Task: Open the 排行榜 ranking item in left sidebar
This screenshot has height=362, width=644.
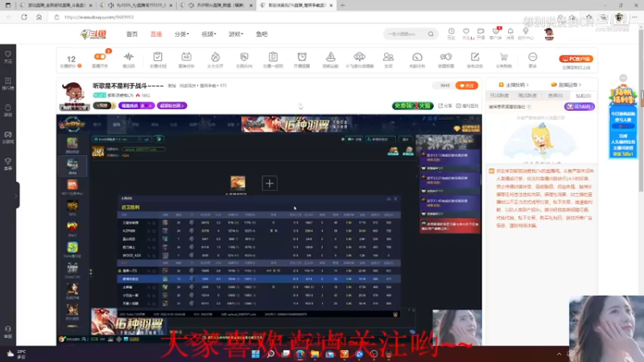Action: point(8,84)
